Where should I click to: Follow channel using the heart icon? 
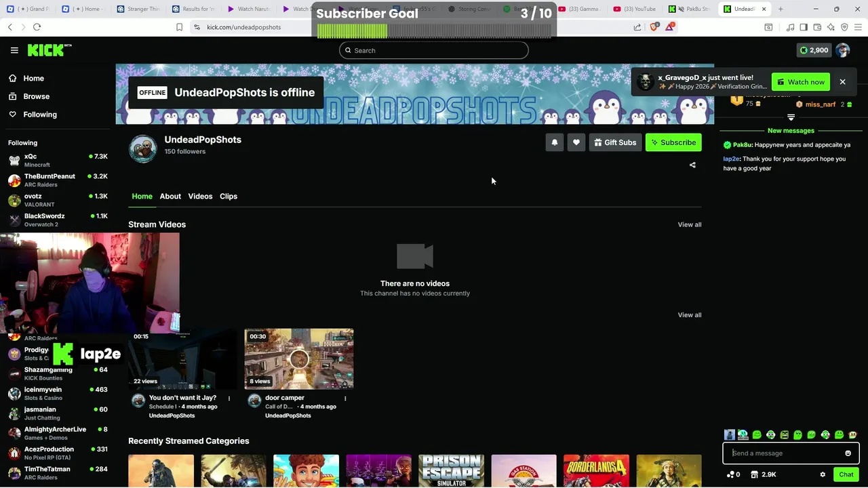pyautogui.click(x=576, y=142)
